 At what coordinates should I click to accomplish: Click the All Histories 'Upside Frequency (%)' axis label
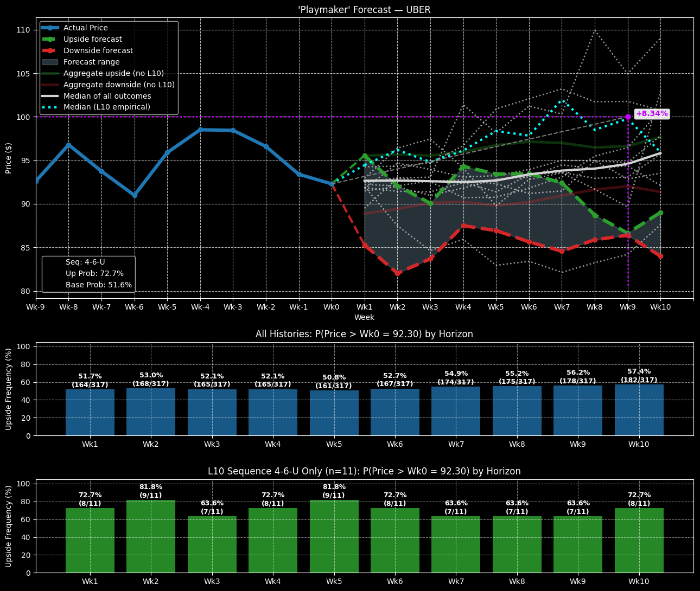pyautogui.click(x=9, y=389)
